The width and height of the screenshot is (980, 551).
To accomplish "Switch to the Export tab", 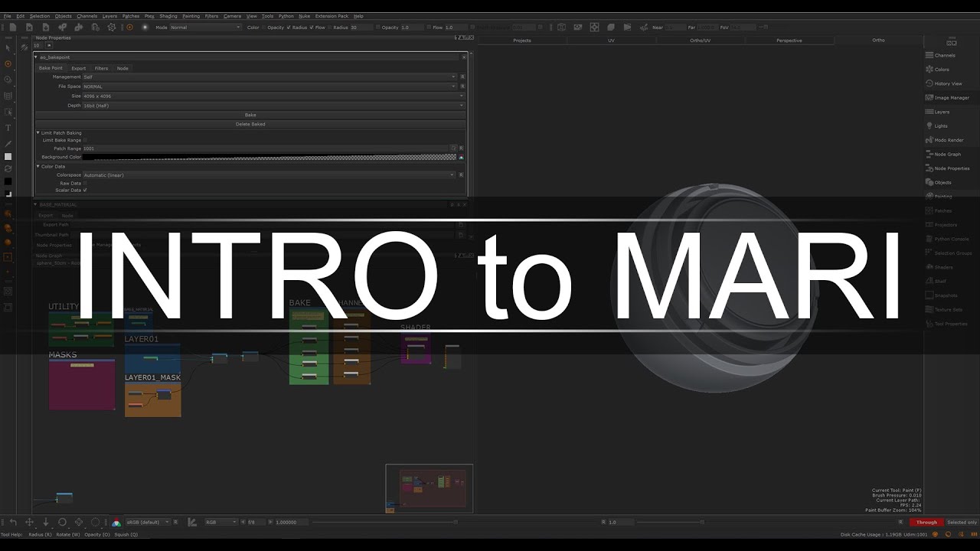I will click(79, 68).
